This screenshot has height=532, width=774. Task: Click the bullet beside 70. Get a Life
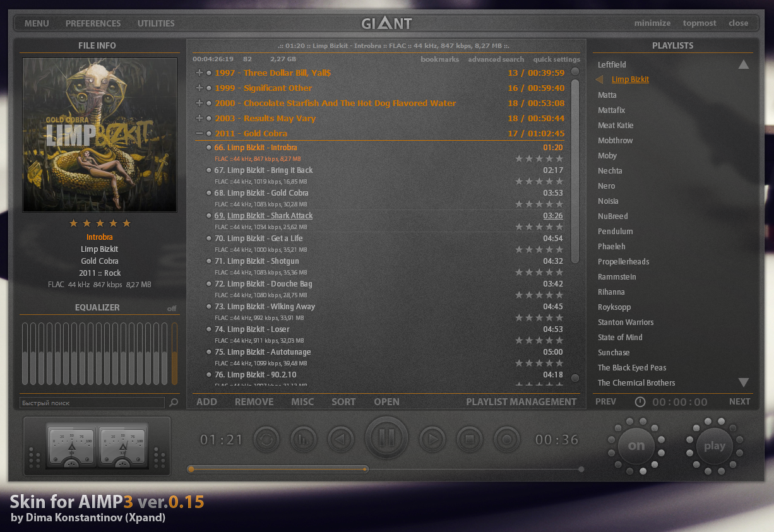click(x=209, y=239)
